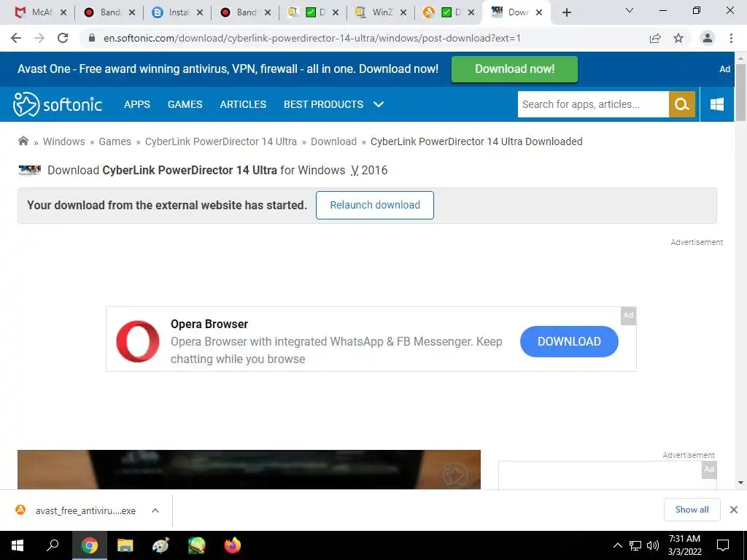Click the avast download file icon

click(20, 510)
